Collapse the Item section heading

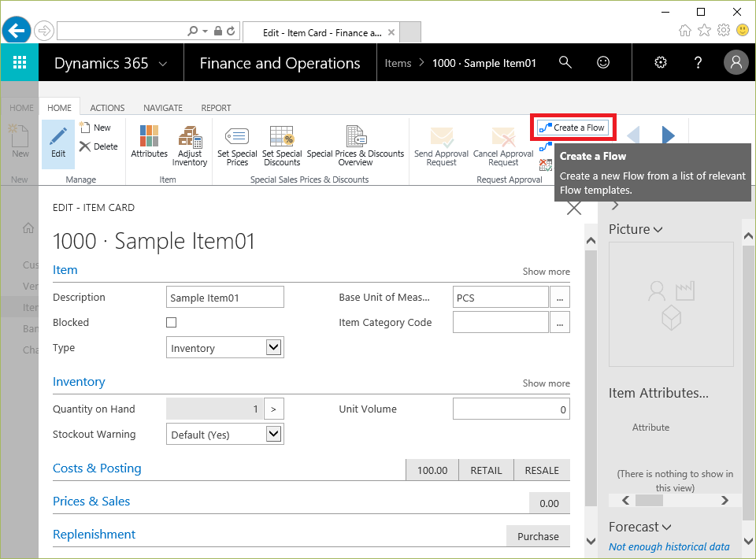click(65, 270)
